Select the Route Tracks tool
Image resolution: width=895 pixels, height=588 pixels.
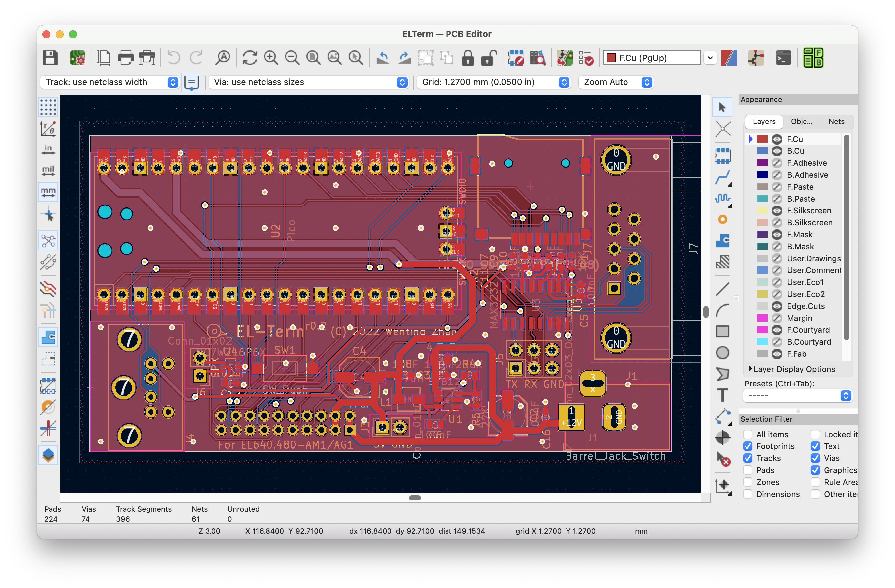[722, 177]
